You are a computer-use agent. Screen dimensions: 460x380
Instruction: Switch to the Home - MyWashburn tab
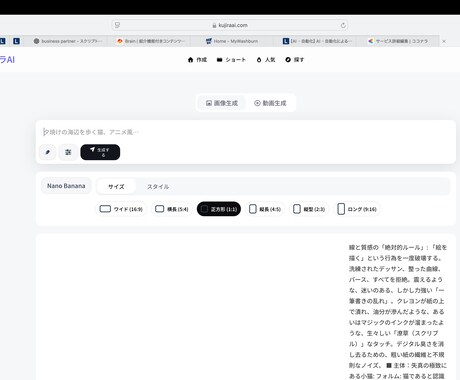point(232,41)
